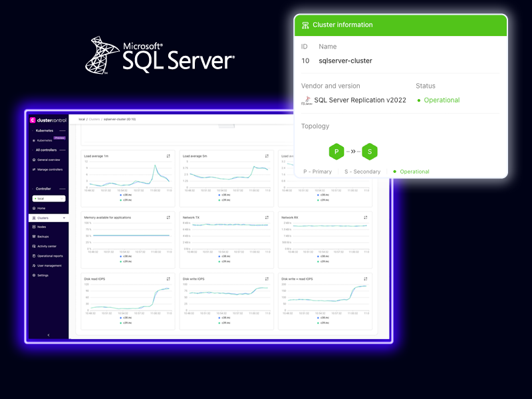Collapse the sidebar with bottom chevron
The height and width of the screenshot is (399, 532).
coord(49,335)
